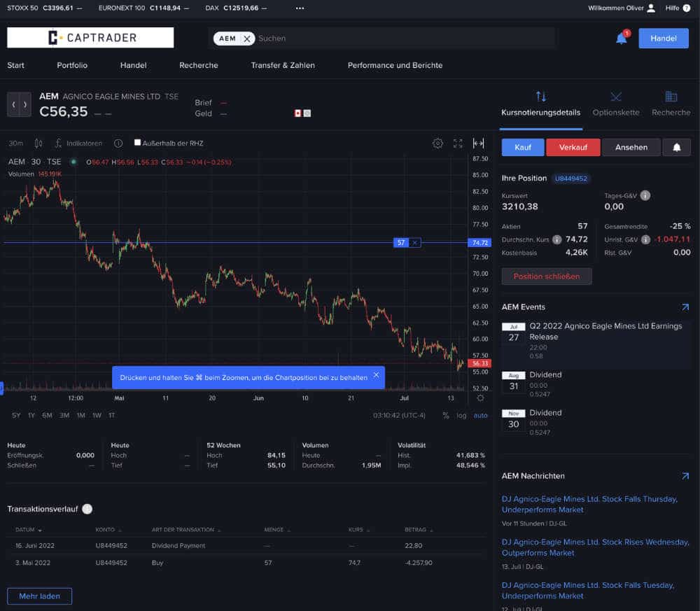
Task: Show Tages-G&V info icon
Action: point(645,195)
